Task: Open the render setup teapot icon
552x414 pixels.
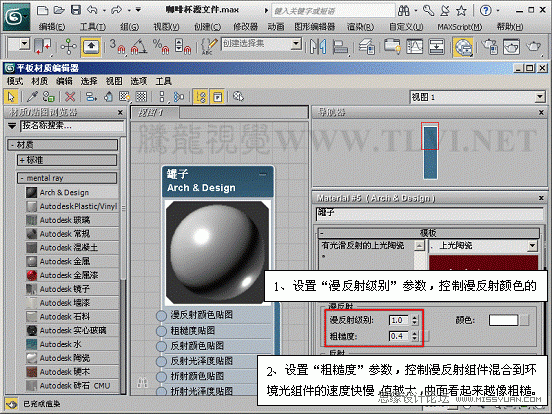Action: (x=490, y=46)
